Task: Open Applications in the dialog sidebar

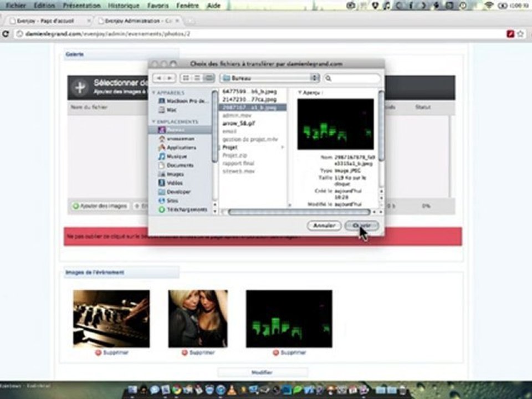Action: [x=177, y=147]
